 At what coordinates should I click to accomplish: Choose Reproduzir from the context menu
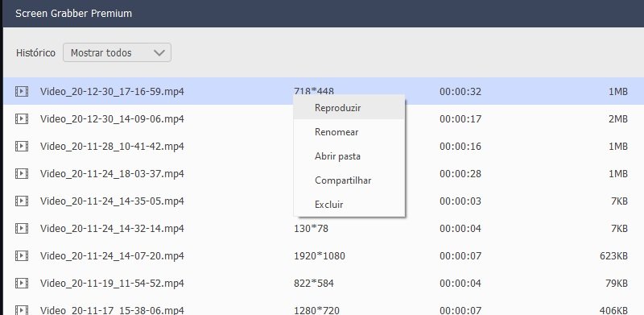[349, 108]
